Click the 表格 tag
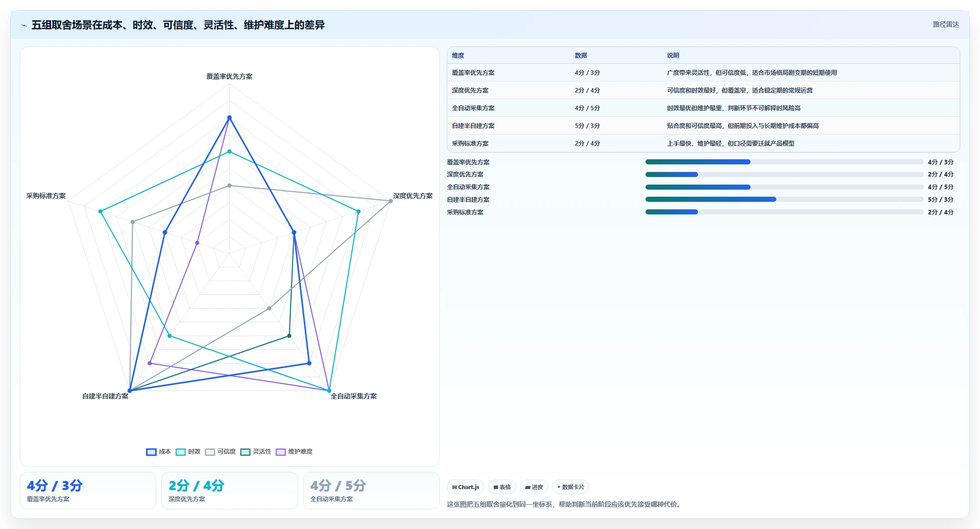The image size is (980, 529). [x=502, y=487]
